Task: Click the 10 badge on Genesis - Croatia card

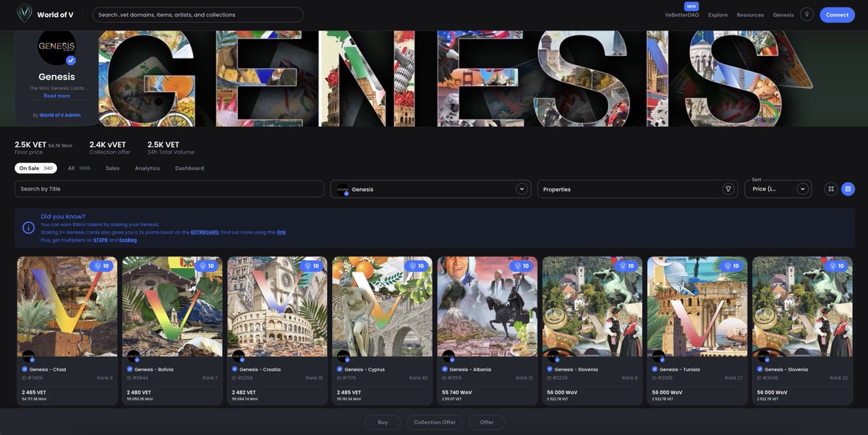Action: 312,266
